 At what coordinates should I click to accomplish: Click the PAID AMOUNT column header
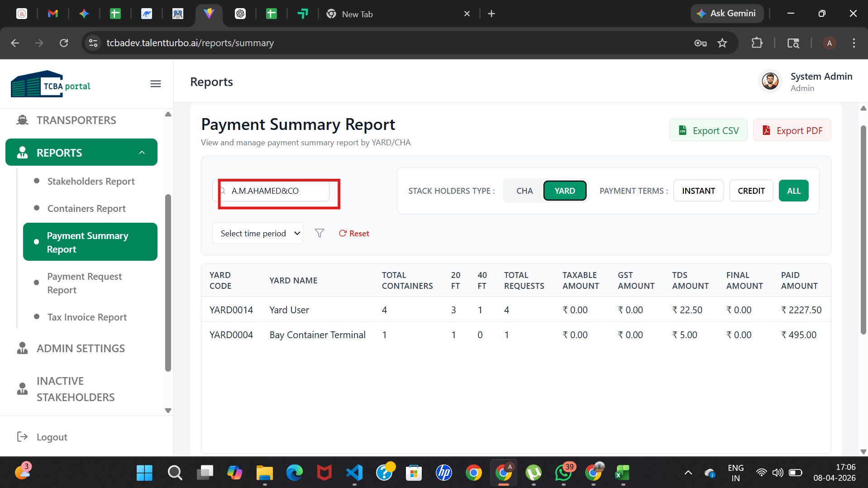point(799,280)
